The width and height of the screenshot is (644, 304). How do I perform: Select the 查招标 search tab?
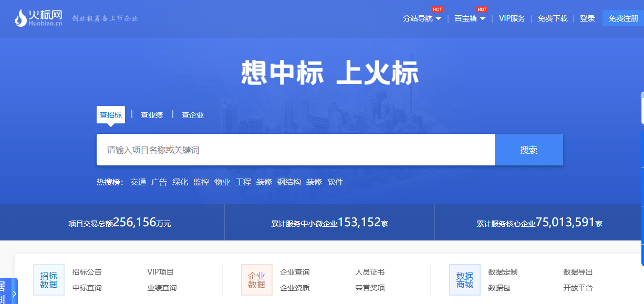point(111,115)
